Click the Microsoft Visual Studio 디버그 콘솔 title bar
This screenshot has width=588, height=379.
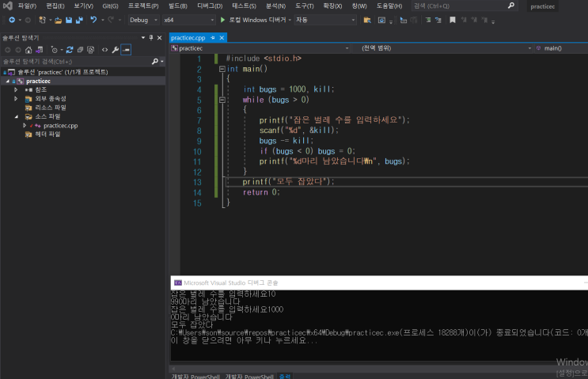pos(379,282)
